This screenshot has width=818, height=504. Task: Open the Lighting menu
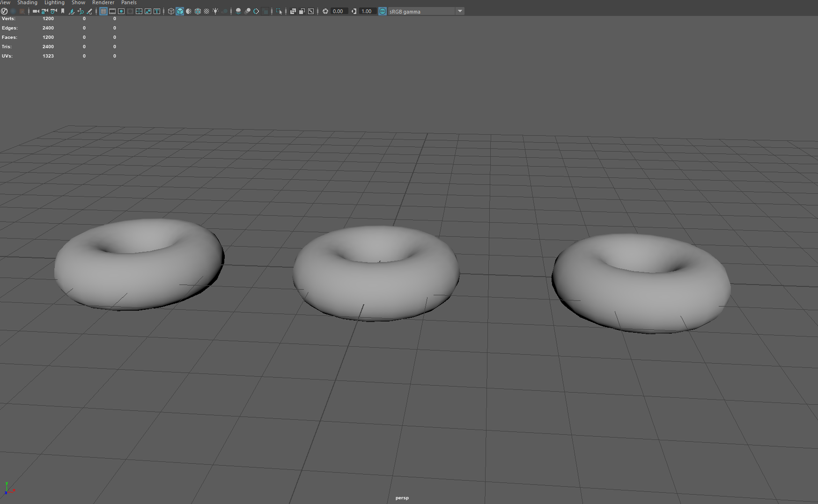(x=54, y=3)
